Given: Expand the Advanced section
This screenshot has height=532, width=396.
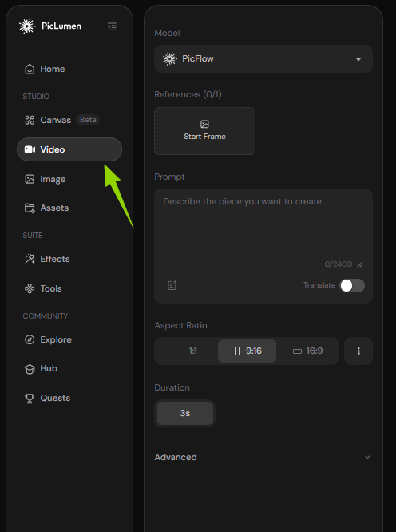Looking at the screenshot, I should click(x=263, y=457).
